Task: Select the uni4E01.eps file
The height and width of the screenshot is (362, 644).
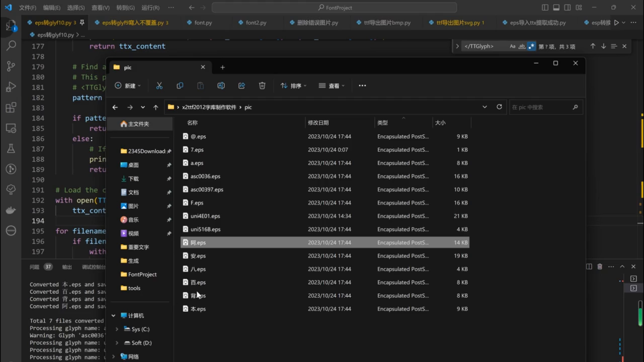Action: click(205, 216)
